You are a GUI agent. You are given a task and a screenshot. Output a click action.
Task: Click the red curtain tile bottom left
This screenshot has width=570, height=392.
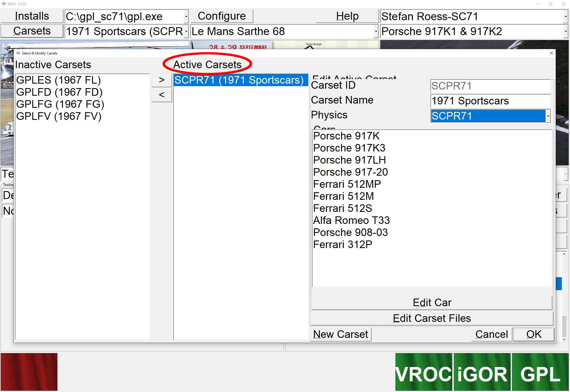(x=29, y=372)
